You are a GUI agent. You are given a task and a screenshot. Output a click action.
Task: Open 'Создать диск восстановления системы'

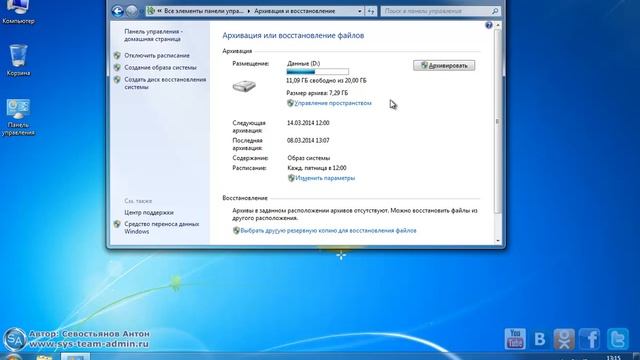point(165,83)
